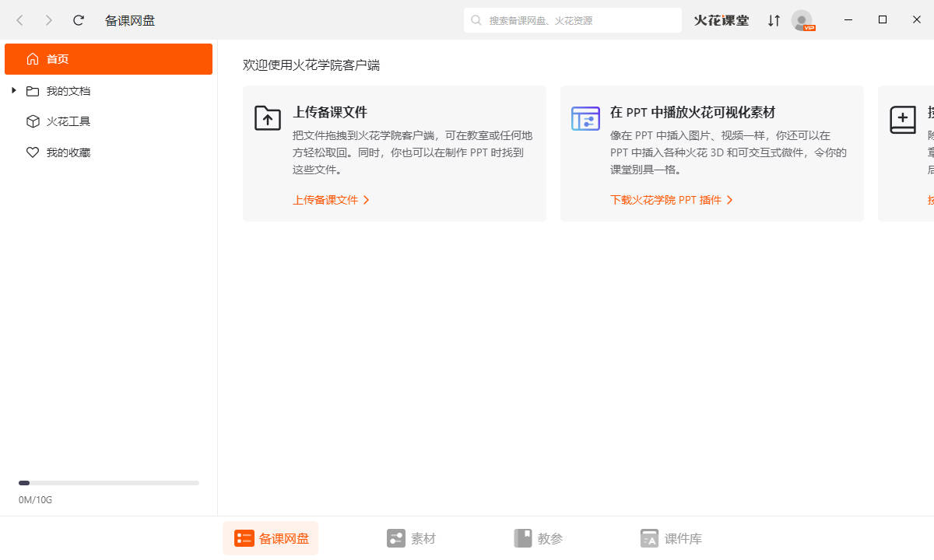
Task: Click the refresh page icon
Action: pos(78,20)
